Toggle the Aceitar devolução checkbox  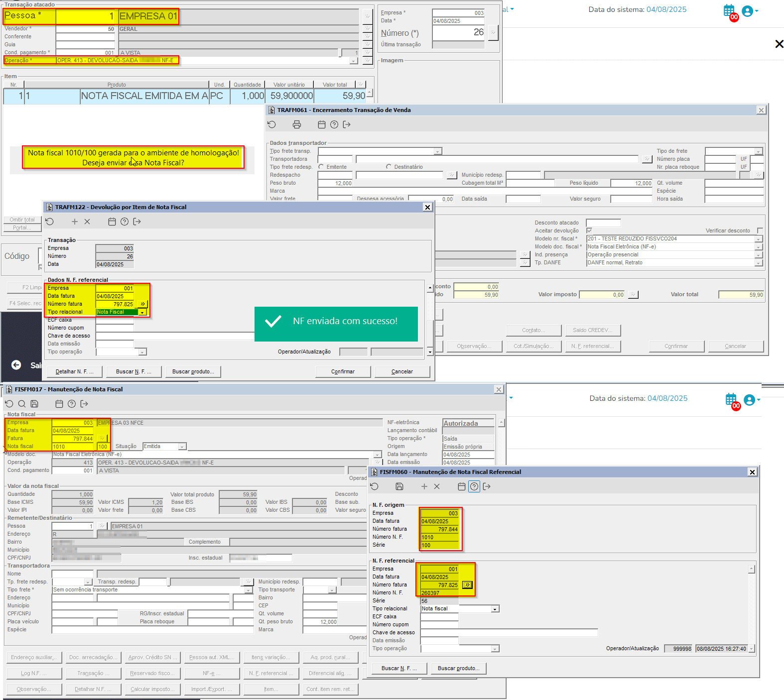pos(589,231)
